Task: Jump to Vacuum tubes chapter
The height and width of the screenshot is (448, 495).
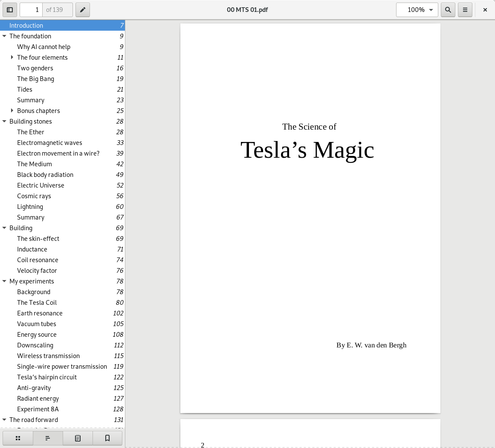Action: [63, 324]
